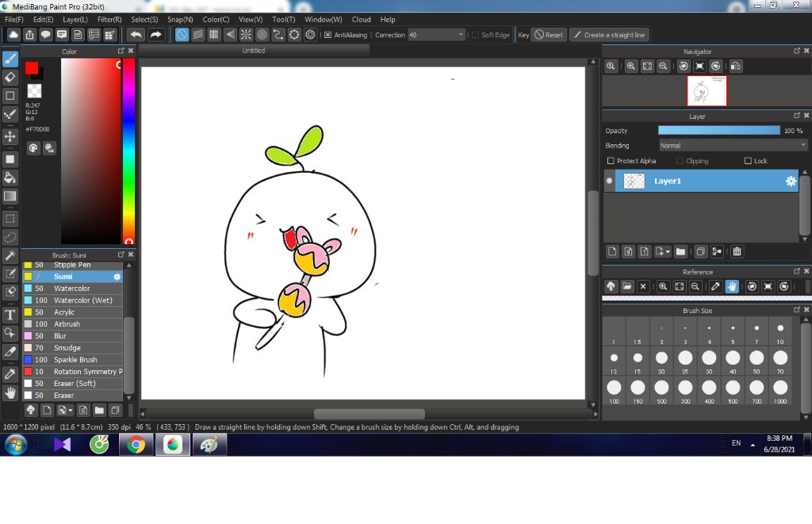Click the cloud icon in top toolbar
The width and height of the screenshot is (812, 524).
point(13,35)
